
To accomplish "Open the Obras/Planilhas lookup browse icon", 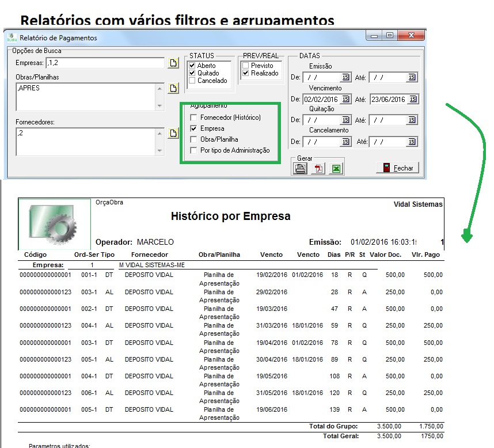I will click(173, 88).
